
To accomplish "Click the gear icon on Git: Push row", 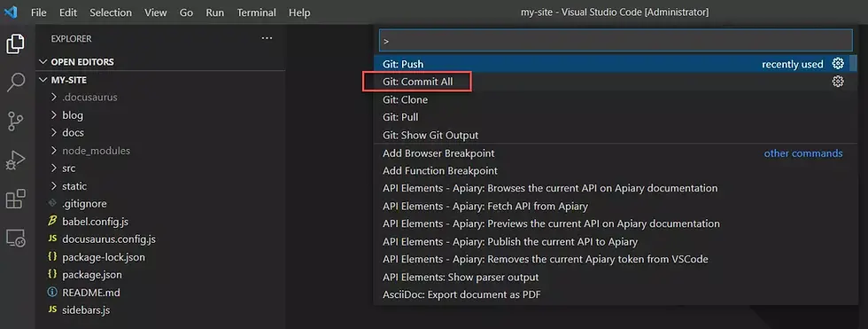I will (838, 64).
